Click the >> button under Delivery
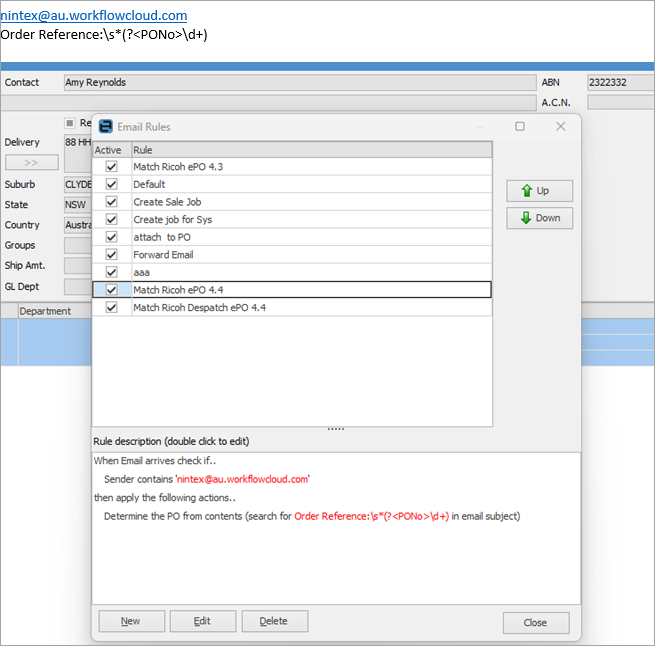The height and width of the screenshot is (646, 655). [32, 163]
